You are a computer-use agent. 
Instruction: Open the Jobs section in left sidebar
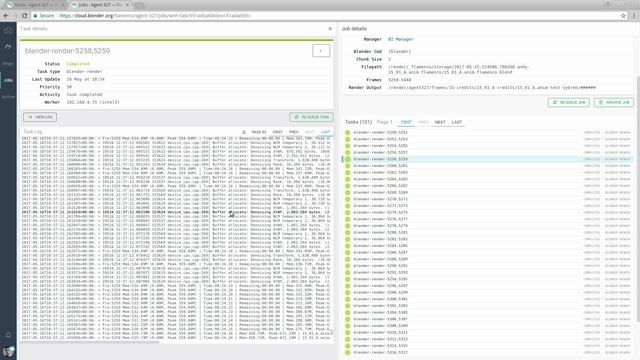coord(8,80)
